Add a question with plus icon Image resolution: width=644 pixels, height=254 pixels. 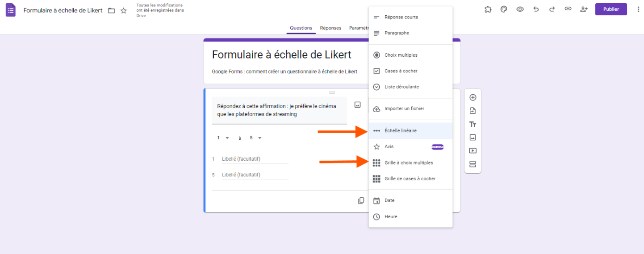[x=473, y=98]
